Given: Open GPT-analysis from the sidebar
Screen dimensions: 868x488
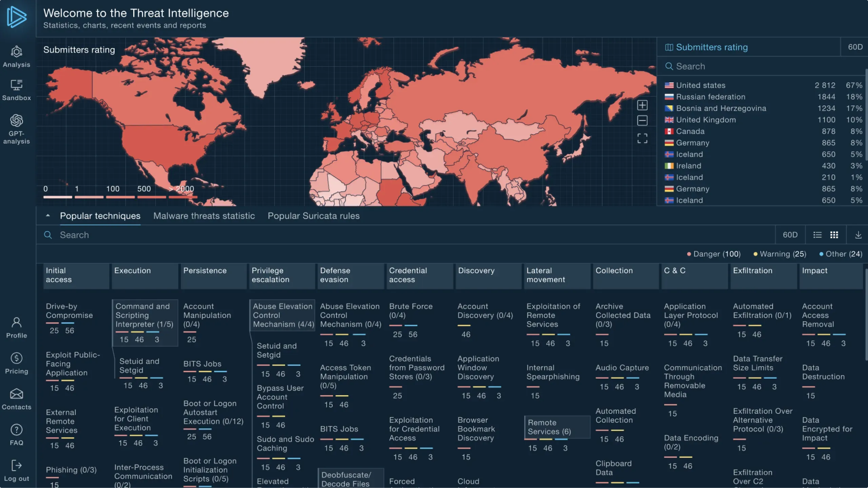Looking at the screenshot, I should 16,121.
